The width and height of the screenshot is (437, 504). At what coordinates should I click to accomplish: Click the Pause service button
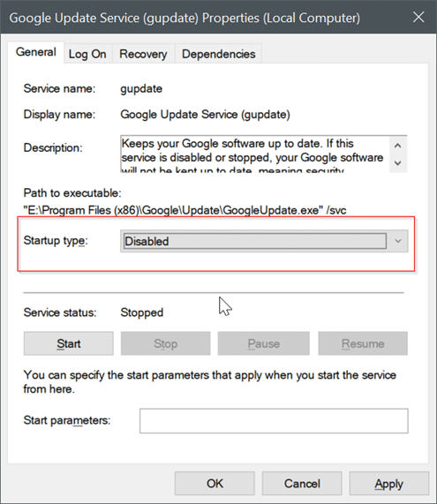(264, 343)
